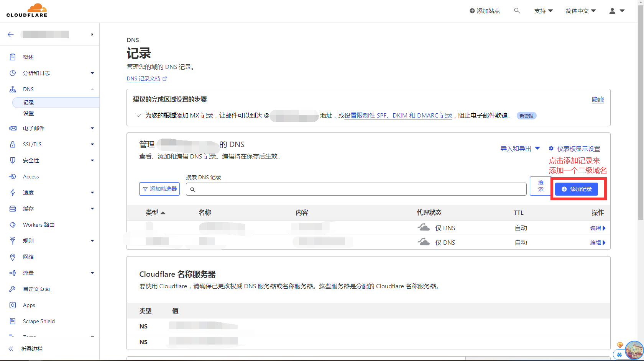Click the 速度 lightning bolt icon
The image size is (644, 361).
tap(13, 193)
